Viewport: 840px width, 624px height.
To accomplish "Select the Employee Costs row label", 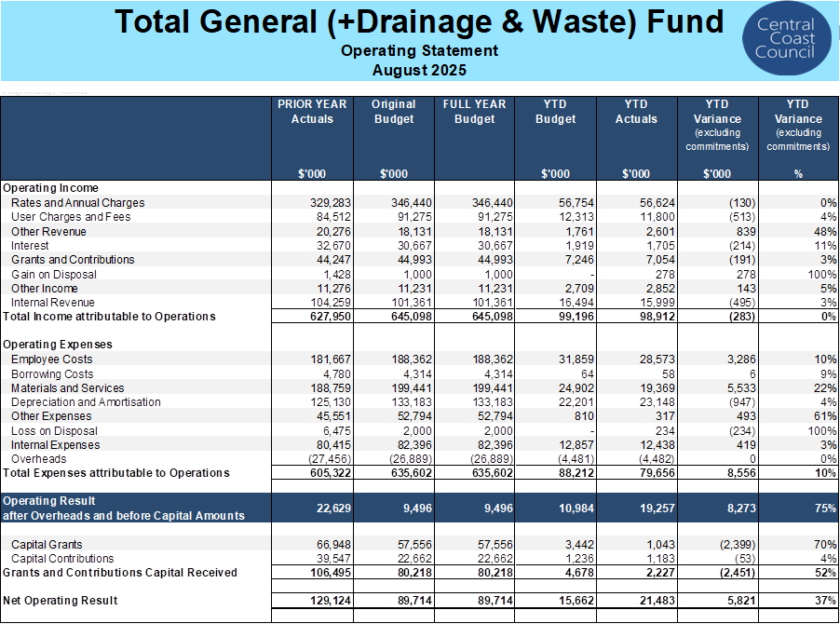I will [52, 359].
